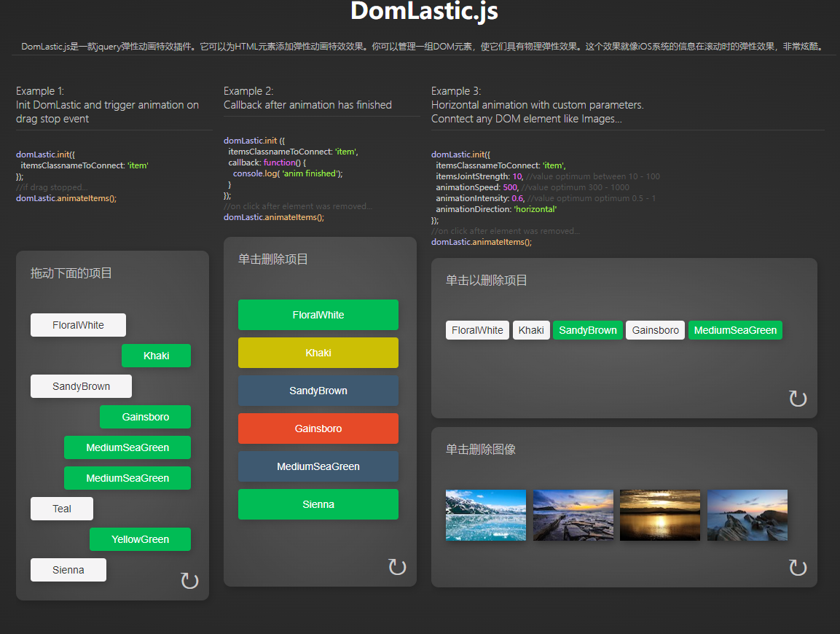Click the FloralWhite chip in the horizontal list
Viewport: 840px width, 634px height.
coord(477,330)
